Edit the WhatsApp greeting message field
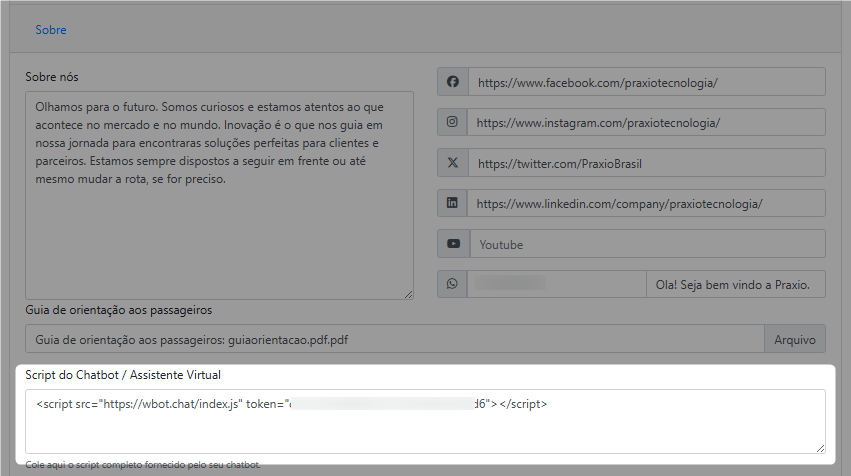Screen dimensions: 851x476 736,284
